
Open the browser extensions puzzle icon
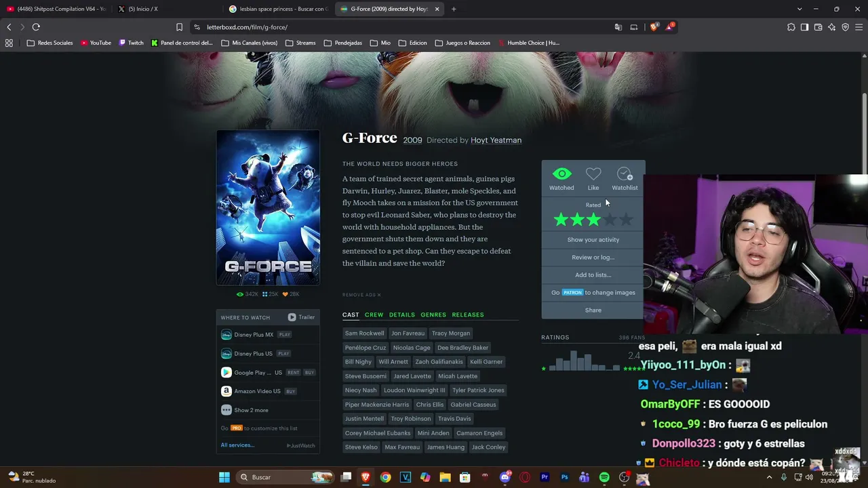[791, 27]
